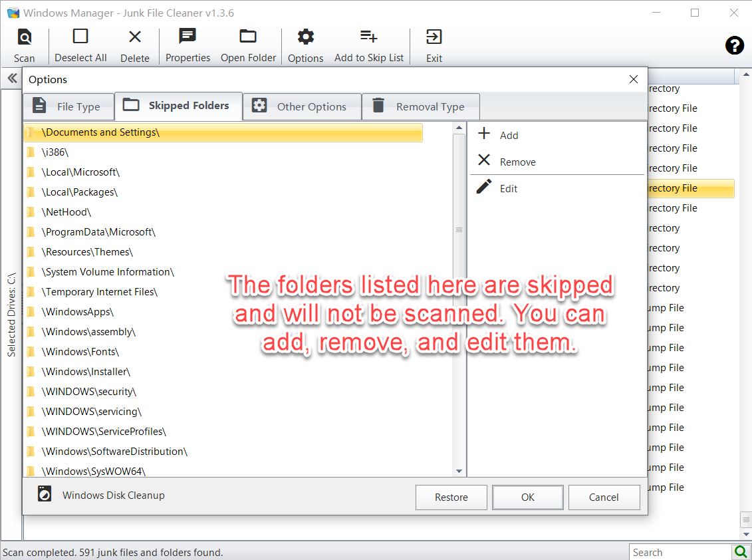This screenshot has height=560, width=752.
Task: Click the main window scrollbar up arrow
Action: coord(746,74)
